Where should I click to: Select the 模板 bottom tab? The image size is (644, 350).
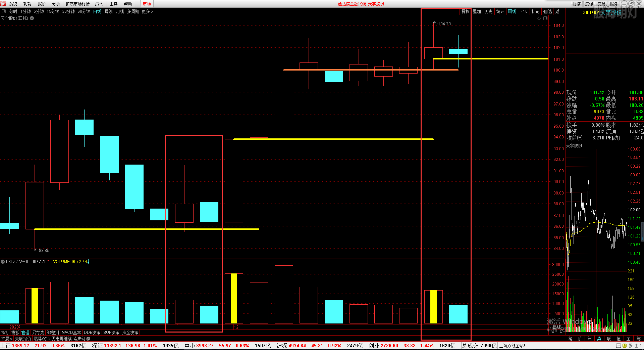pos(15,333)
